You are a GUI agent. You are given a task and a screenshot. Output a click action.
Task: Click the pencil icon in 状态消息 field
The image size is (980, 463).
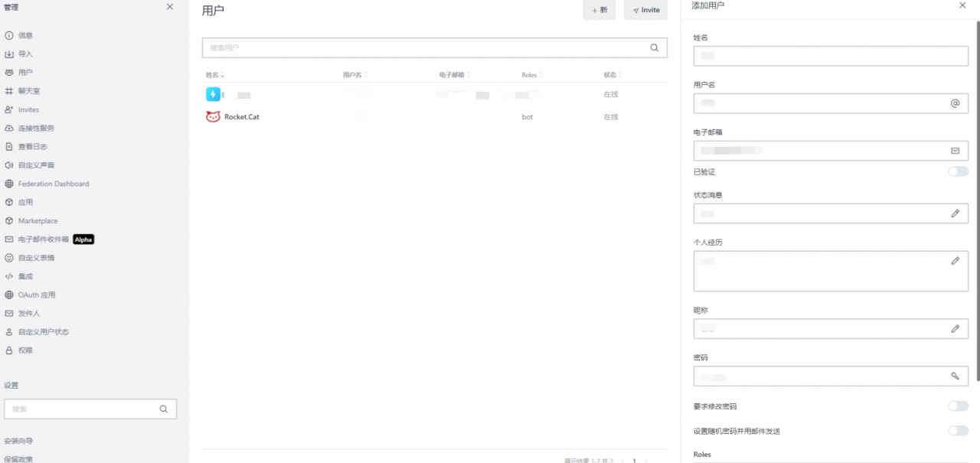pyautogui.click(x=955, y=214)
